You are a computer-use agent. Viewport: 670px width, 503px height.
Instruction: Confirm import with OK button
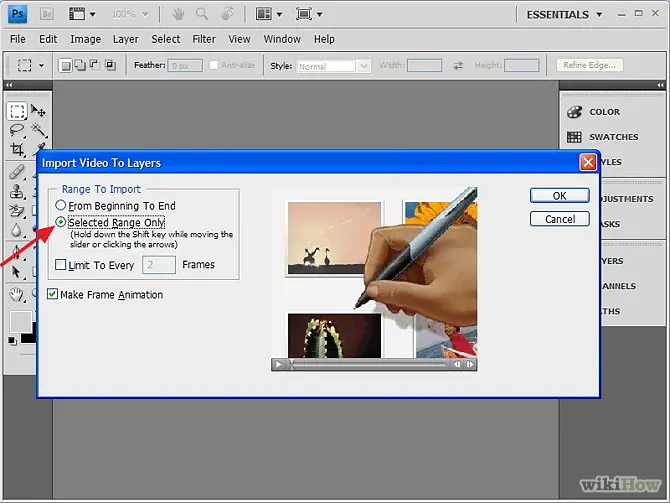click(x=560, y=196)
